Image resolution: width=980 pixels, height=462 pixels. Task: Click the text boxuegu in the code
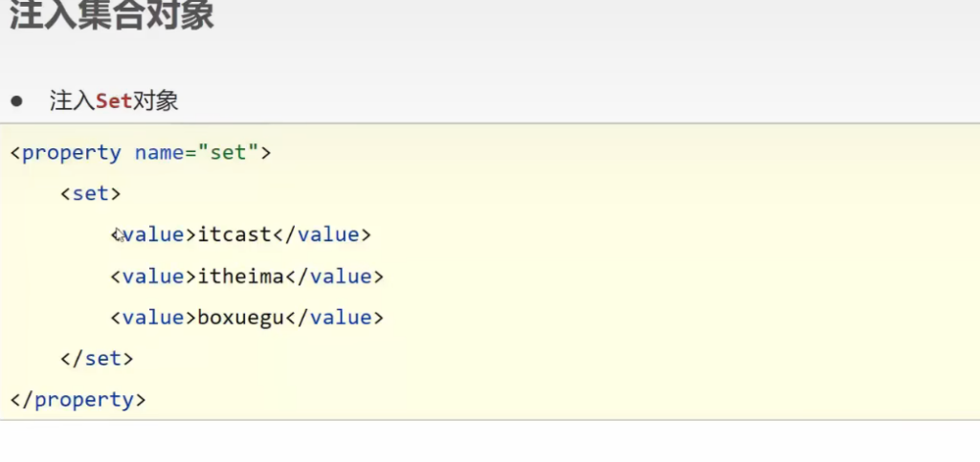240,318
